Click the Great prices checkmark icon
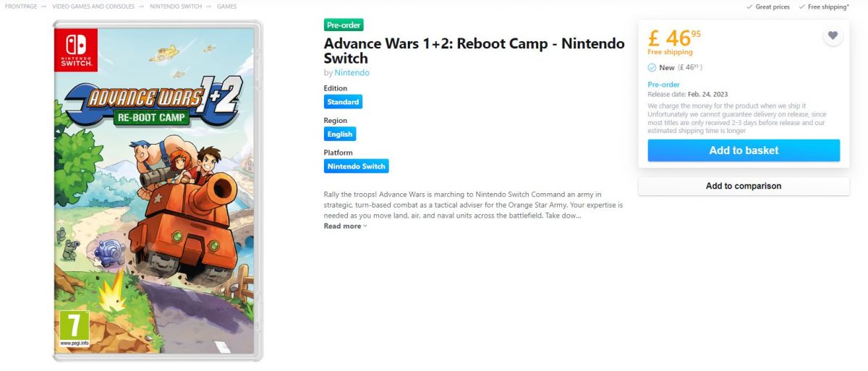 tap(749, 7)
